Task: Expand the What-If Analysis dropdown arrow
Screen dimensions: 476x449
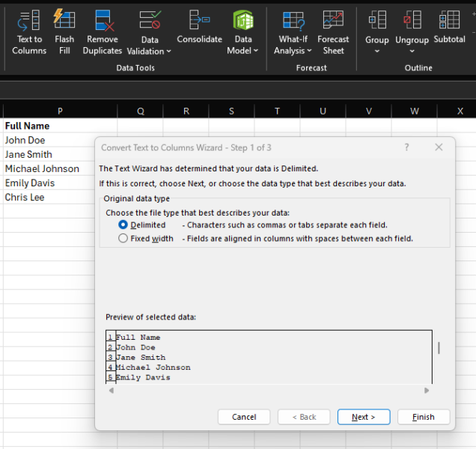Action: click(309, 50)
